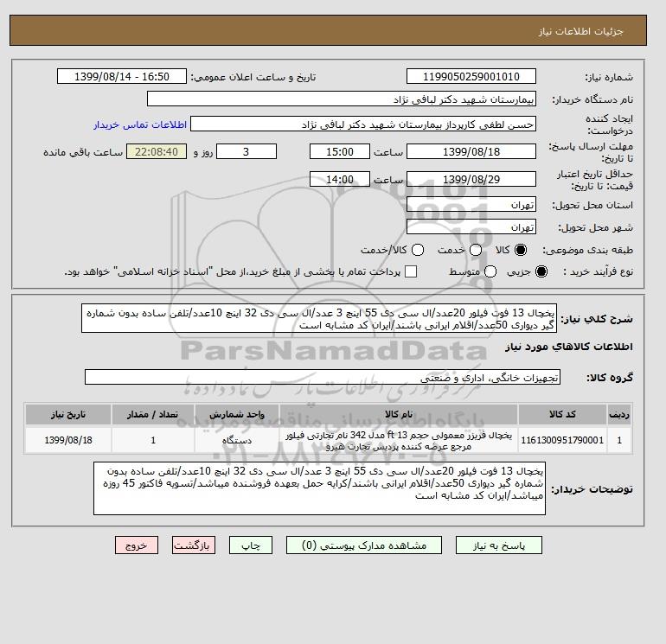
Task: Click the announcement date field 1399/08/14 - 16:50
Action: tap(122, 76)
